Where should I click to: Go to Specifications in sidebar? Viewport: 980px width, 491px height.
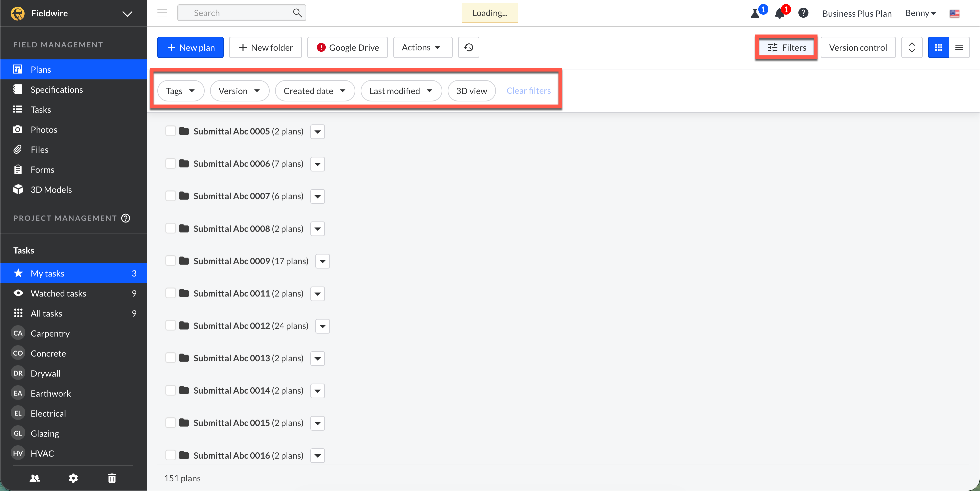(57, 89)
